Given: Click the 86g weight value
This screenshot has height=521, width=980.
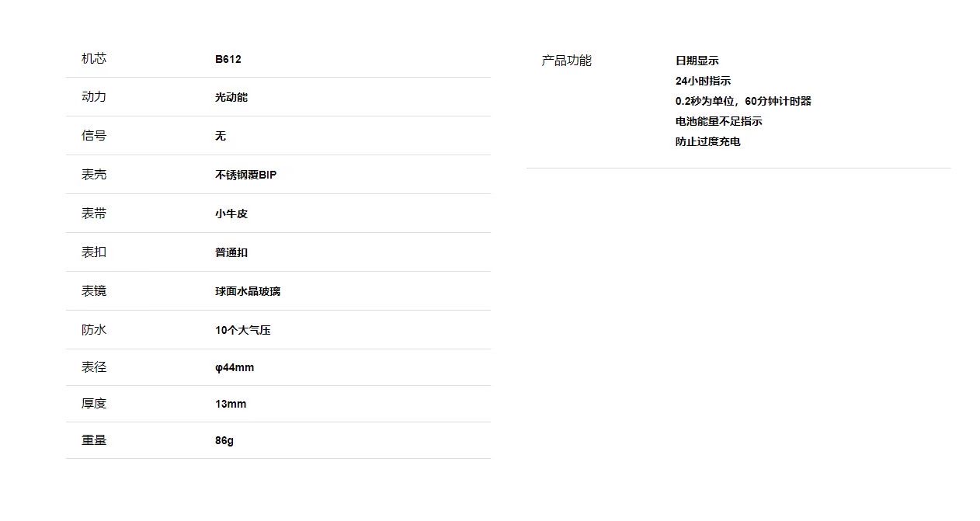Looking at the screenshot, I should pyautogui.click(x=224, y=440).
